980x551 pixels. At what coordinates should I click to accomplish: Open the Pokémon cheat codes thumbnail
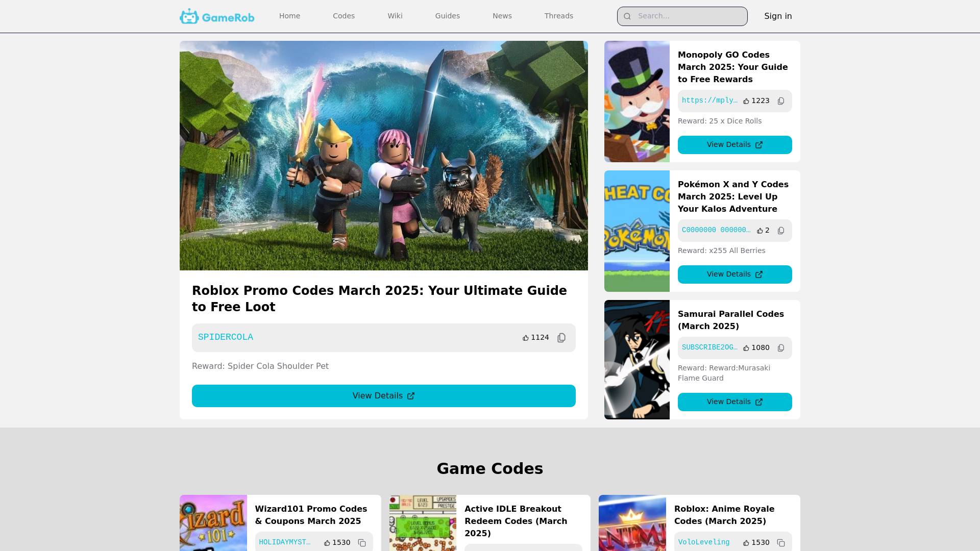637,231
